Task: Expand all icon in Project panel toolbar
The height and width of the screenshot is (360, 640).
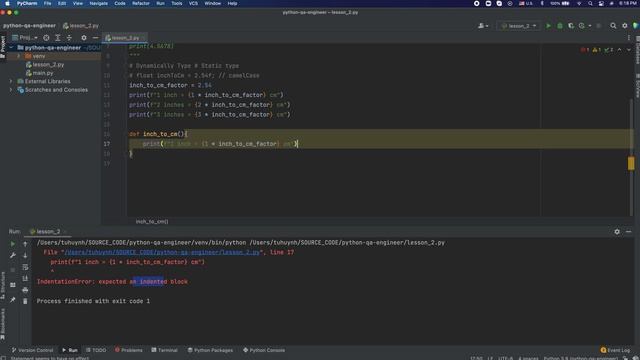Action: (58, 38)
